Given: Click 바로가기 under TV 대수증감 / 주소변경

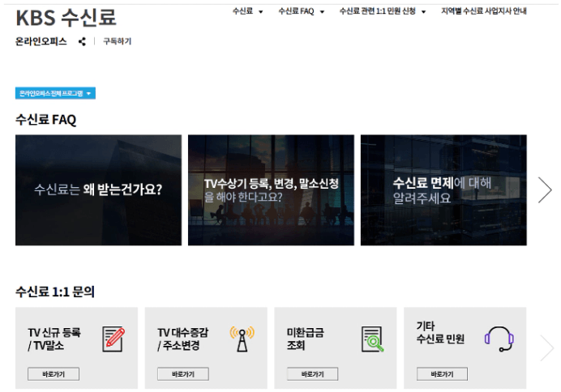Looking at the screenshot, I should coord(183,374).
